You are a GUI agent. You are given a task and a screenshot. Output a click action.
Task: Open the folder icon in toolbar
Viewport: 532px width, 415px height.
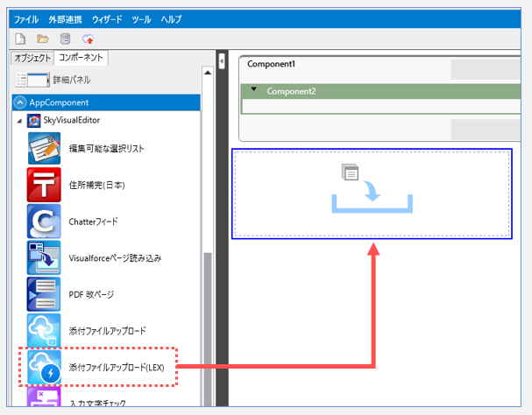pos(43,39)
